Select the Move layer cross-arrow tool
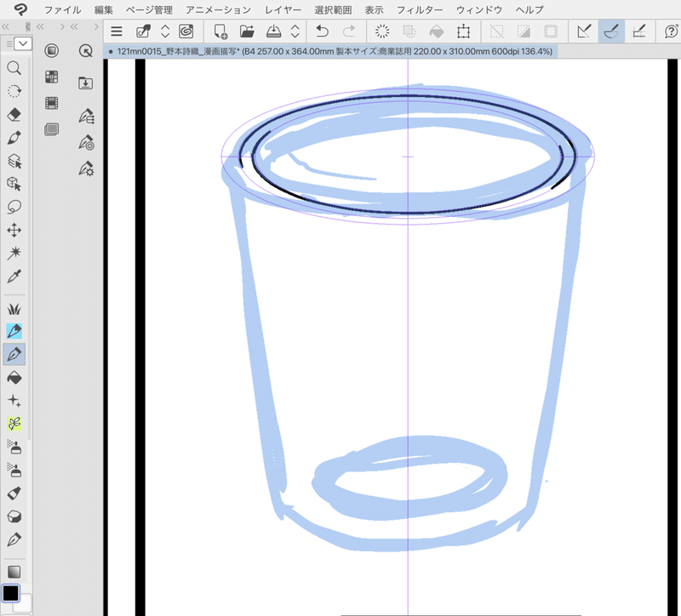This screenshot has width=681, height=616. pos(14,230)
